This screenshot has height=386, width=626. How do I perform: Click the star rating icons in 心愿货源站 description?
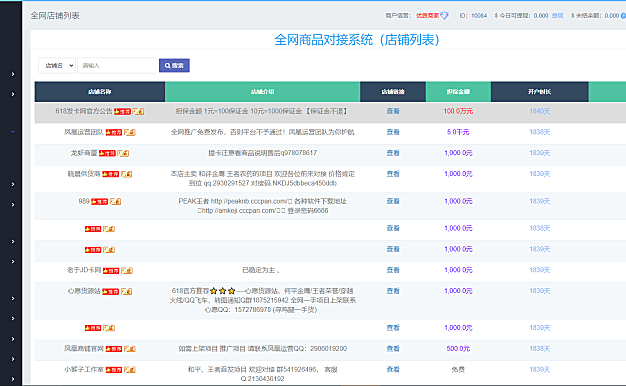[222, 291]
